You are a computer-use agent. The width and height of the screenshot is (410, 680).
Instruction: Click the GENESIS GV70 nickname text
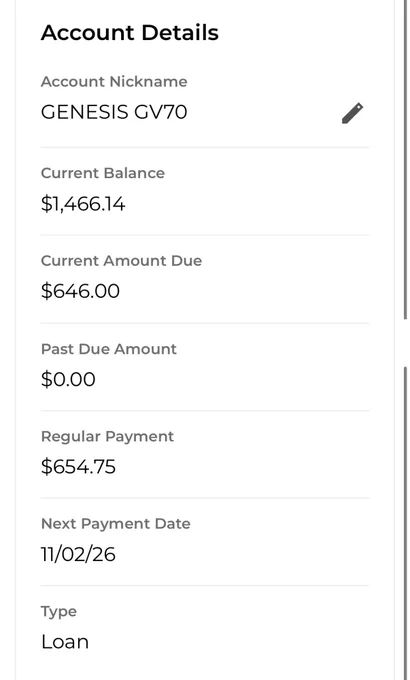114,112
